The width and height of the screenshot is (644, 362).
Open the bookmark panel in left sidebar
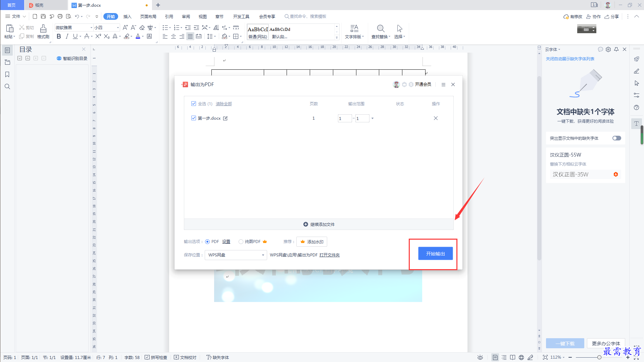coord(7,74)
